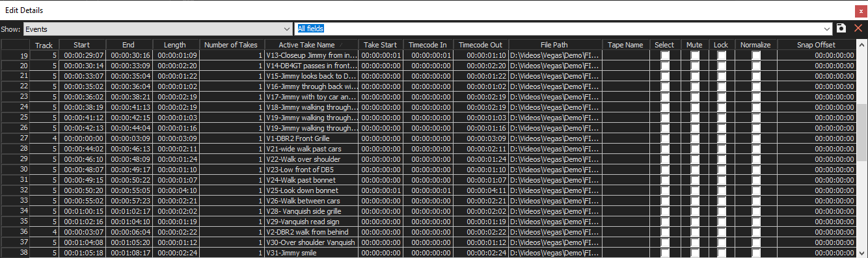
Task: Expand the All fields preset dropdown arrow
Action: coord(827,29)
